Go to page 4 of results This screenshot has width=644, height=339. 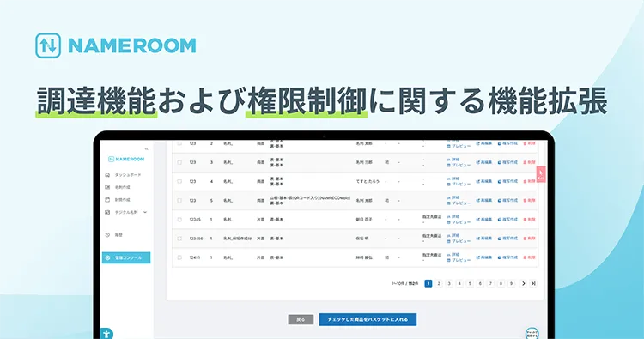tap(459, 283)
